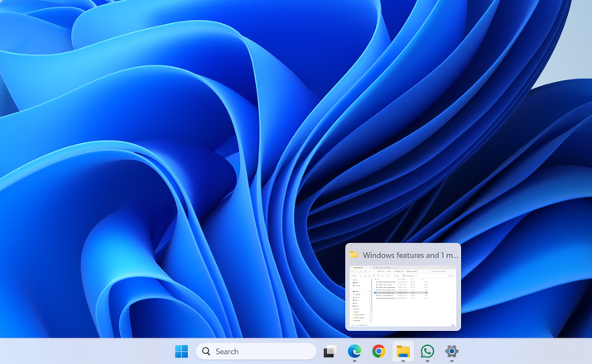
Task: Open Google Chrome from the taskbar
Action: pyautogui.click(x=378, y=351)
